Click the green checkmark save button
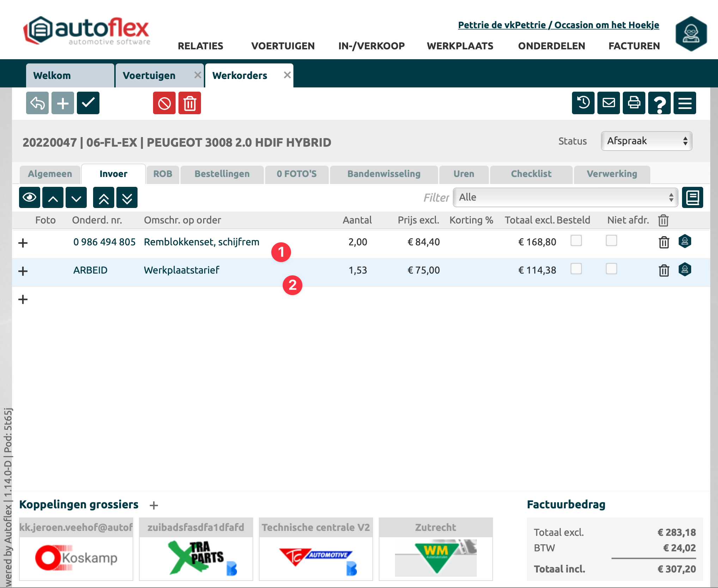Screen dimensions: 718x588 point(88,103)
